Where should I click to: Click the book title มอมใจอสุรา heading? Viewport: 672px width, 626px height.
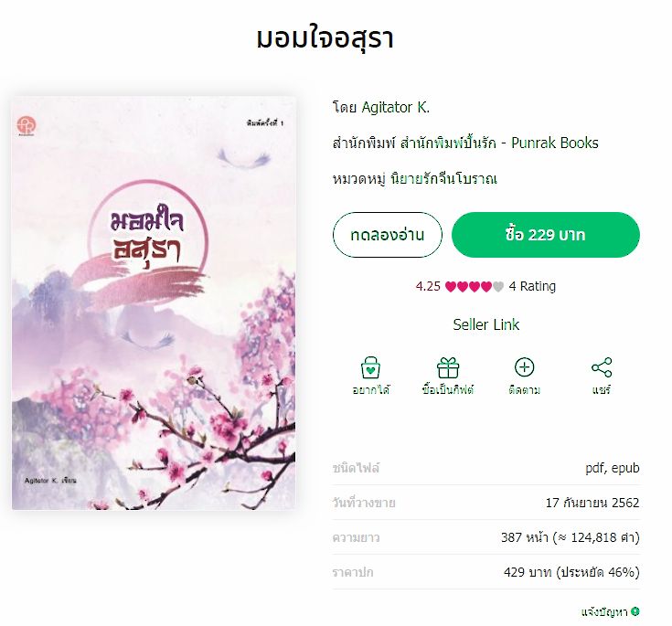[325, 37]
